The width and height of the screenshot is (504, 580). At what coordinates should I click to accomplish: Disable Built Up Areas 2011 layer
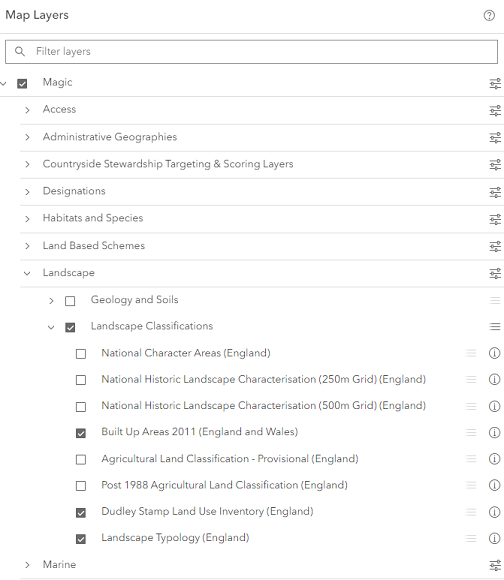click(x=81, y=433)
